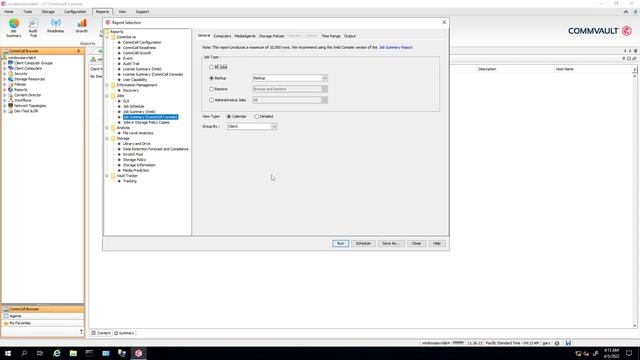Open the Tools ribbon tab
Screen dimensions: 640x360
point(27,12)
